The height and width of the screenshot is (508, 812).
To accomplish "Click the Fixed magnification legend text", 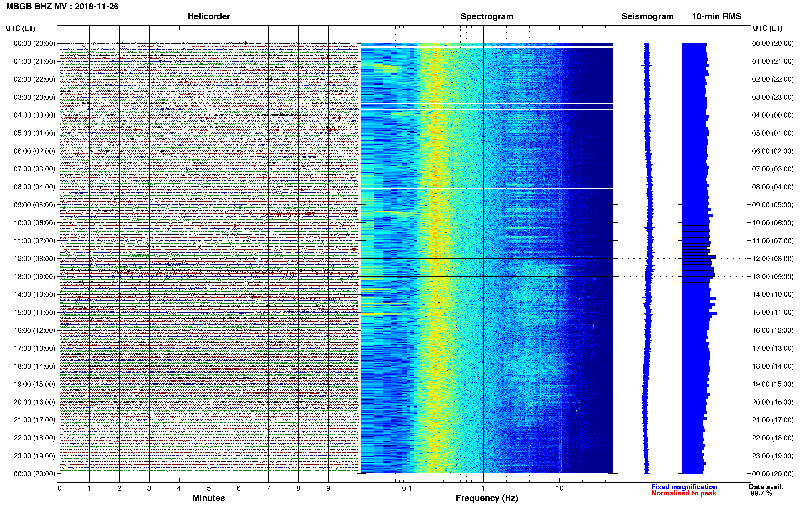I will pyautogui.click(x=684, y=487).
